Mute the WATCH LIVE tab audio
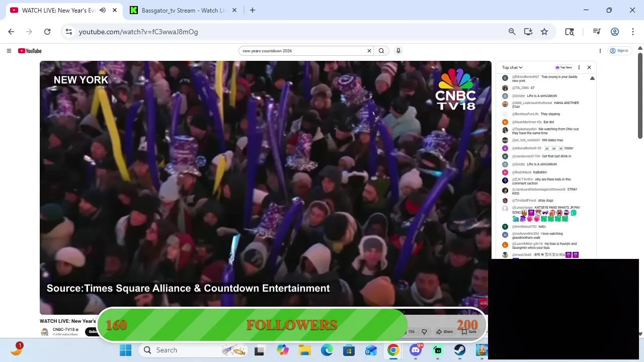Image resolution: width=644 pixels, height=362 pixels. click(x=103, y=10)
